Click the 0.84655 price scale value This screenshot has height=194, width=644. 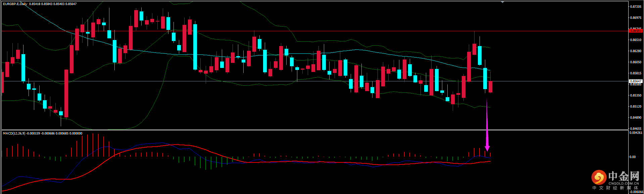pyautogui.click(x=635, y=128)
